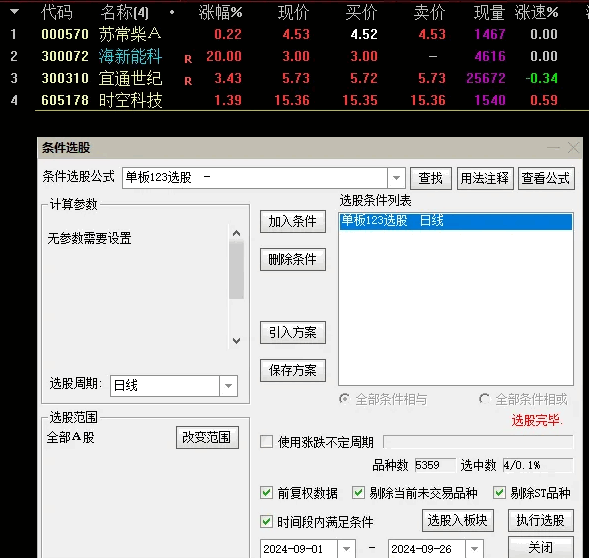
Task: Expand the 条件选股公式 dropdown arrow
Action: click(396, 178)
